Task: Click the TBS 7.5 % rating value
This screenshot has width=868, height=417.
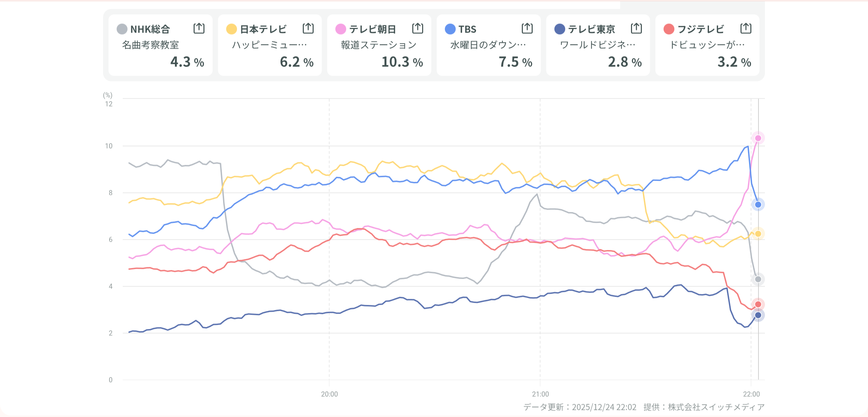Action: 515,62
